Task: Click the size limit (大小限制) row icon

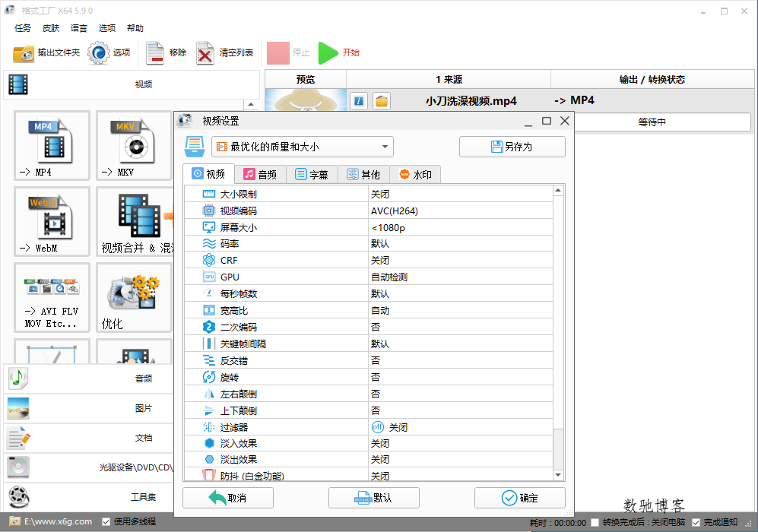Action: pyautogui.click(x=209, y=194)
